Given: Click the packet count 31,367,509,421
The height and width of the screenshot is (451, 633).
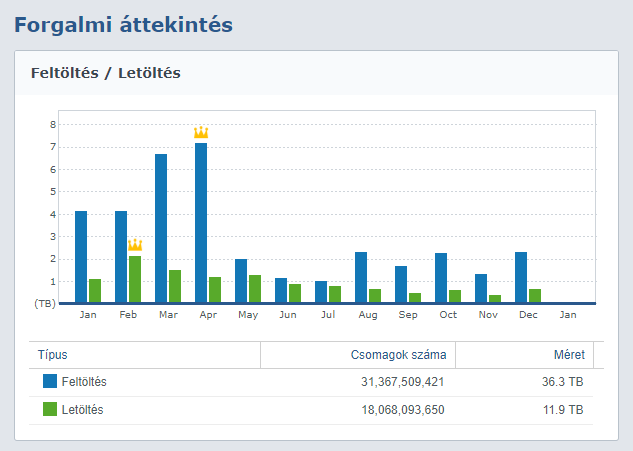Looking at the screenshot, I should tap(402, 382).
